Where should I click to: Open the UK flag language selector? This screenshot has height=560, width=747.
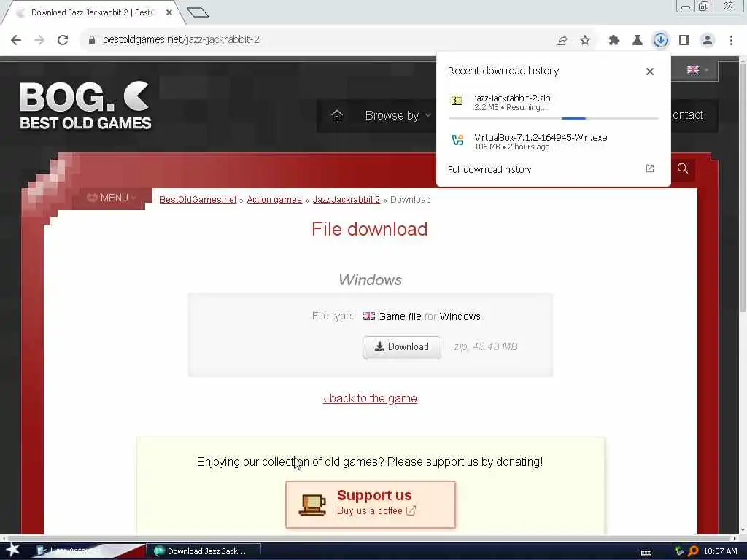point(697,70)
